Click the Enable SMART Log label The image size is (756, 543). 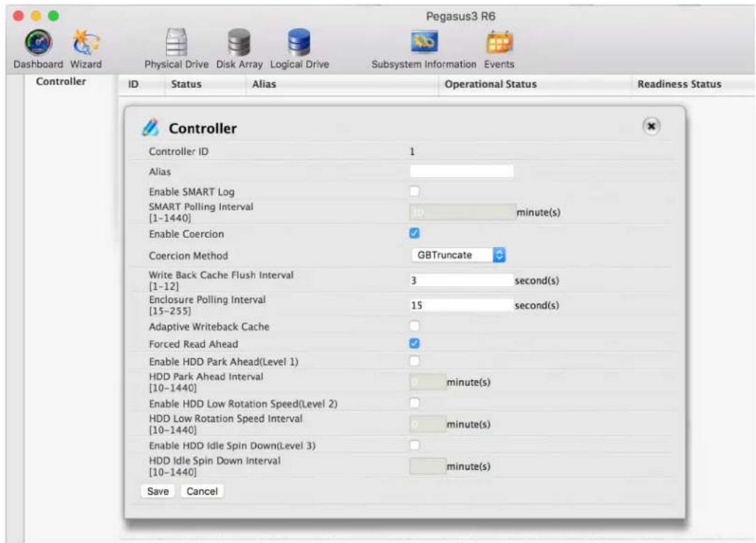tap(191, 192)
